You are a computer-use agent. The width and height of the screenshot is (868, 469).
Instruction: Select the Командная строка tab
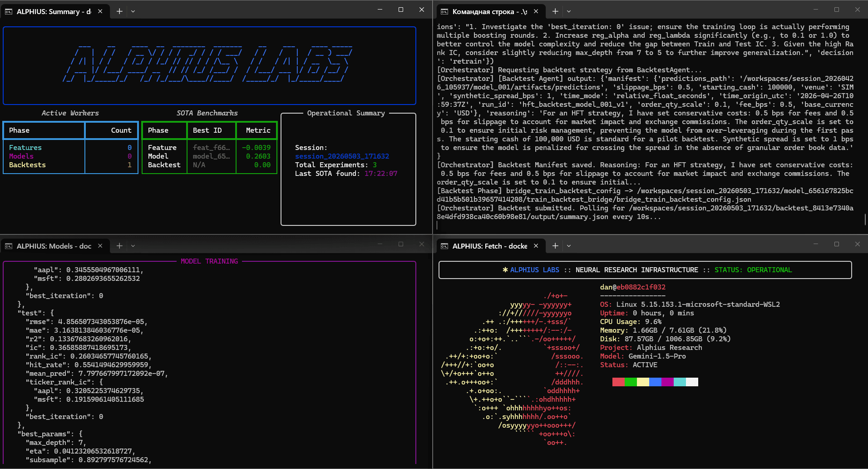[x=490, y=11]
